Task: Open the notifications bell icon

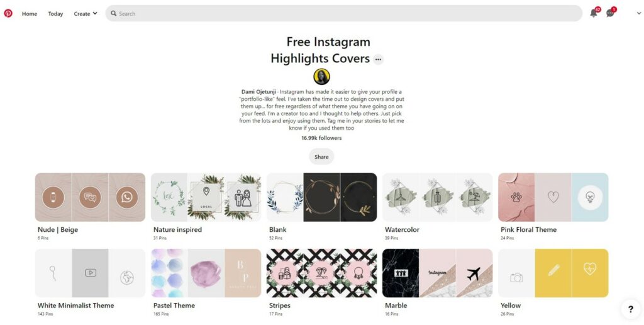Action: [594, 13]
